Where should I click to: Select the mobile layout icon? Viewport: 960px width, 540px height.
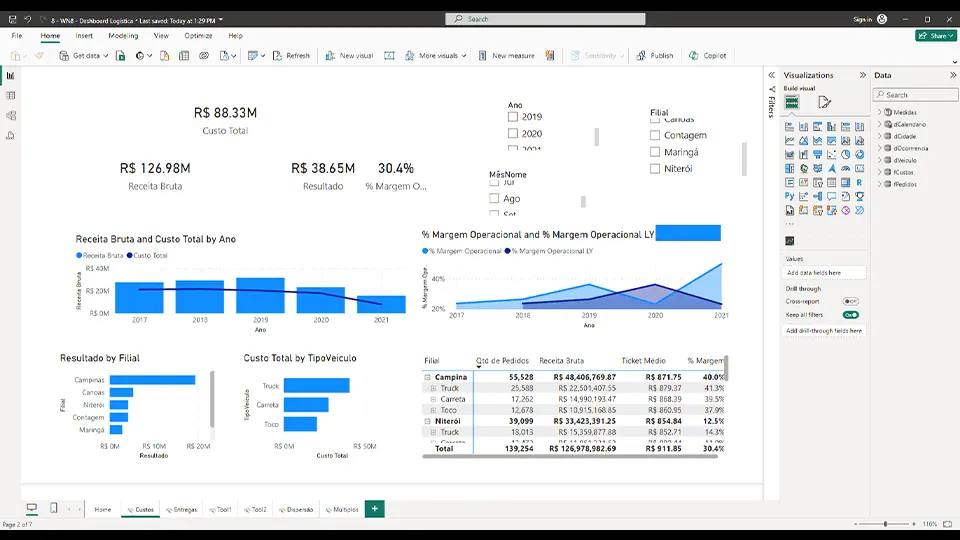tap(53, 508)
